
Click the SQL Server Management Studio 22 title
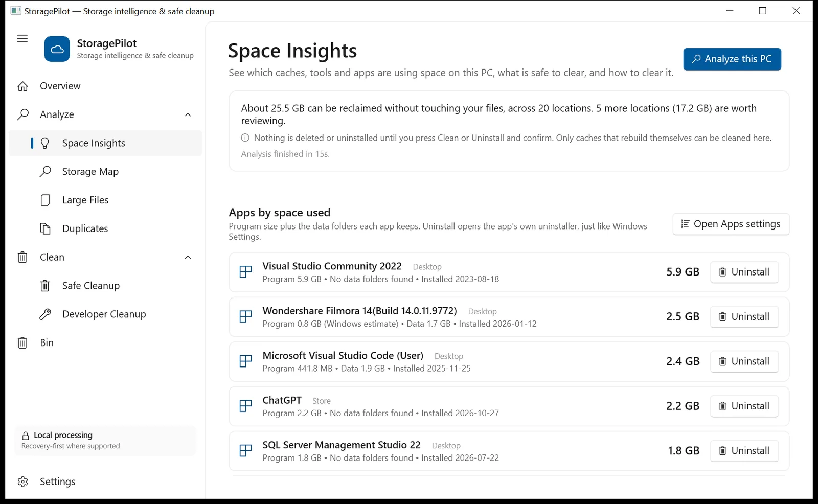(342, 445)
